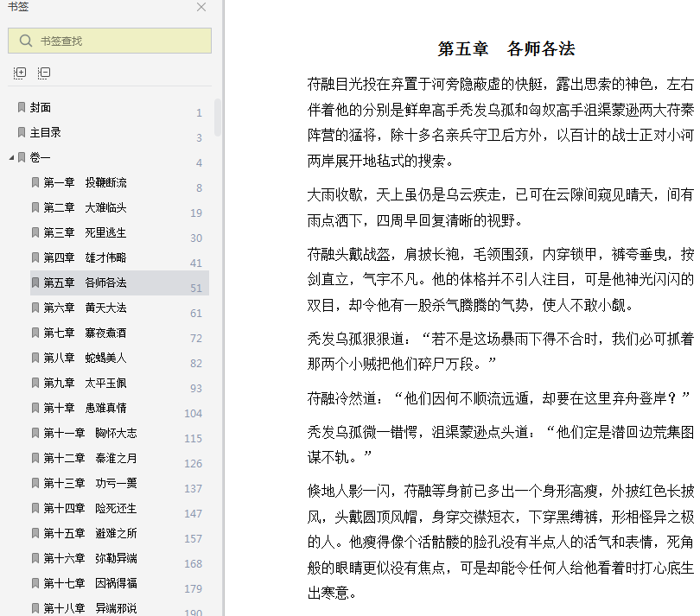Click the bookmark icon beside 第十三章
The width and height of the screenshot is (700, 616).
coord(35,482)
